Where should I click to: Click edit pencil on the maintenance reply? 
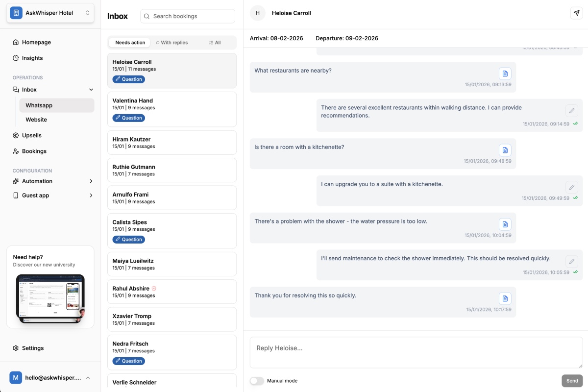tap(571, 261)
